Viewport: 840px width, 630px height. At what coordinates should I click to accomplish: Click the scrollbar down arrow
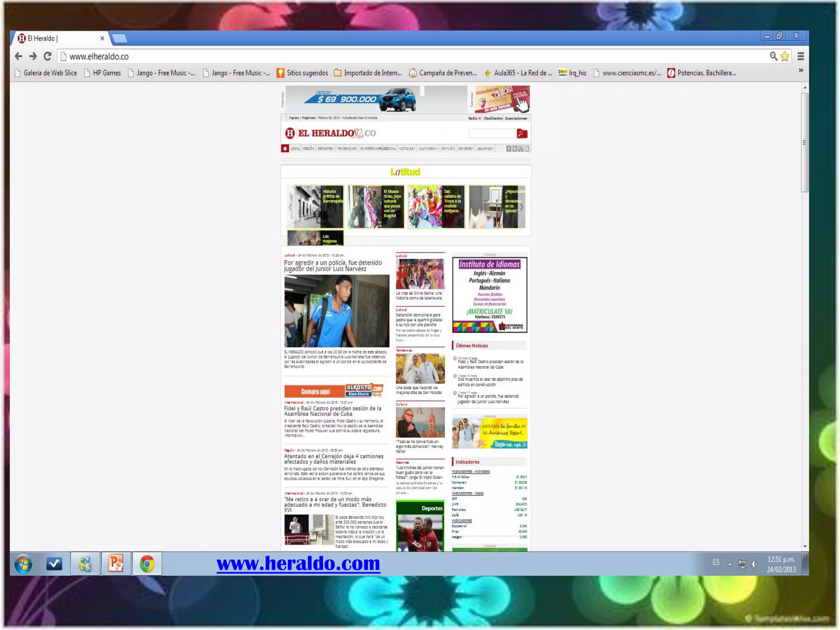(805, 546)
